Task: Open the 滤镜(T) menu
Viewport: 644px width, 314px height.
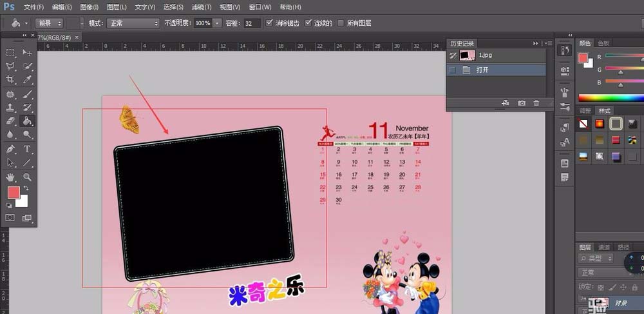Action: [x=202, y=7]
